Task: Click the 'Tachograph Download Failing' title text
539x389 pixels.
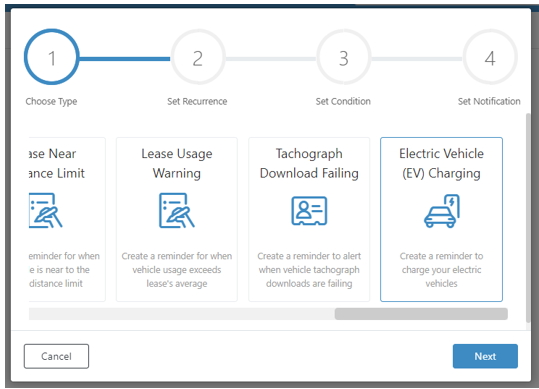Action: coord(309,163)
